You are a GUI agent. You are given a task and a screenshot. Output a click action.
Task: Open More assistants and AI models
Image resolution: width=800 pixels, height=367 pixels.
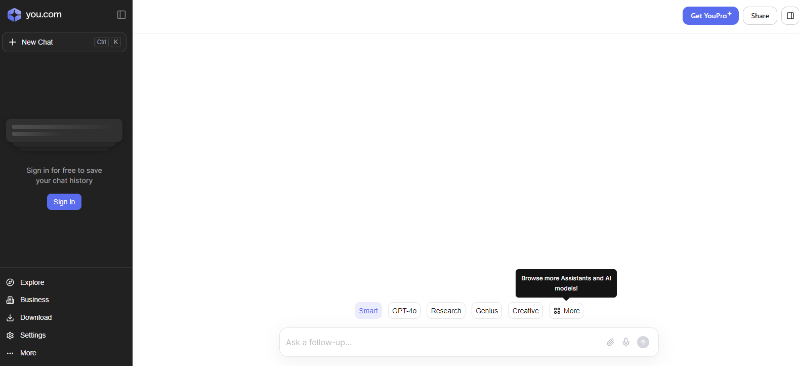tap(566, 310)
